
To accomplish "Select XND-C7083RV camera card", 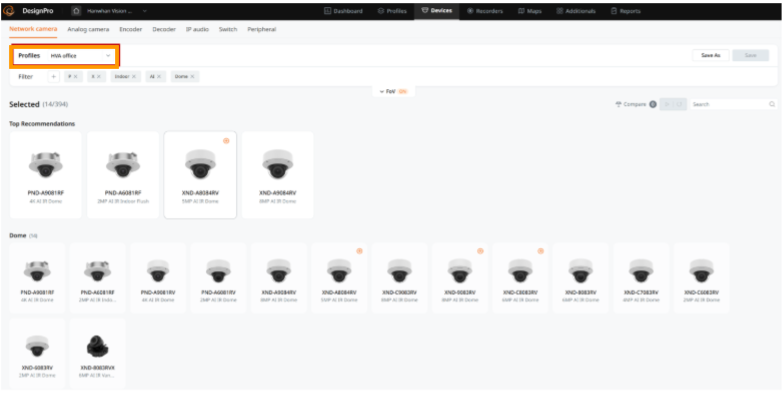I will [641, 278].
